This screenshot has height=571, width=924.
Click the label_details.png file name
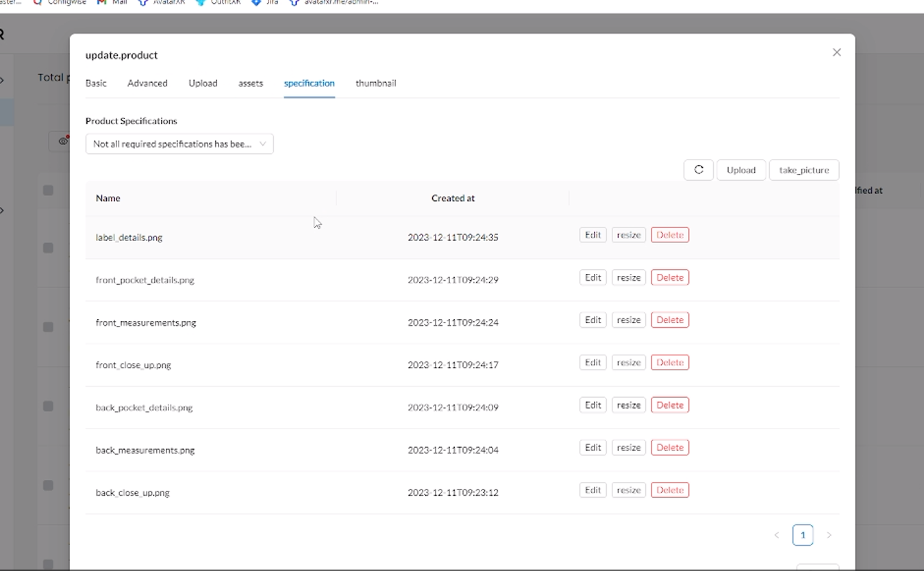pyautogui.click(x=129, y=238)
